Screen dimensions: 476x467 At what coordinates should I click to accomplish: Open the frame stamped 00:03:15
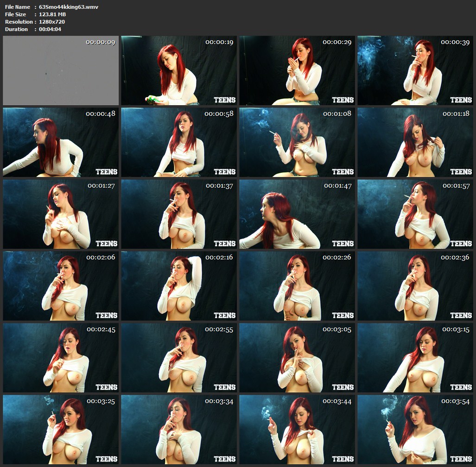(x=415, y=358)
